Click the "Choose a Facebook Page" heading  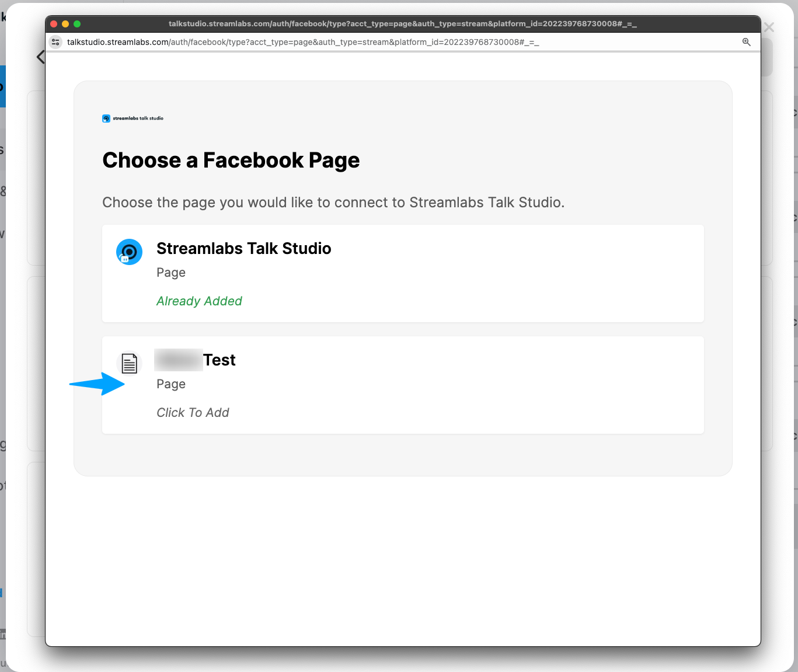(231, 161)
